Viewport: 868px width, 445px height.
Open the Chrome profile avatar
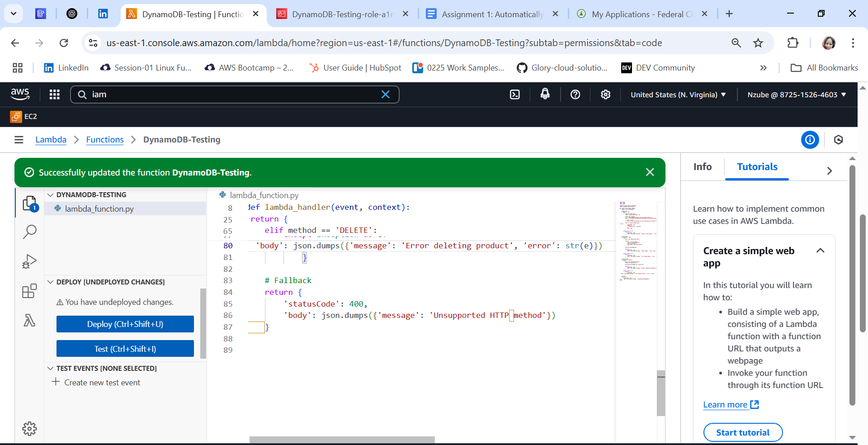pos(829,43)
